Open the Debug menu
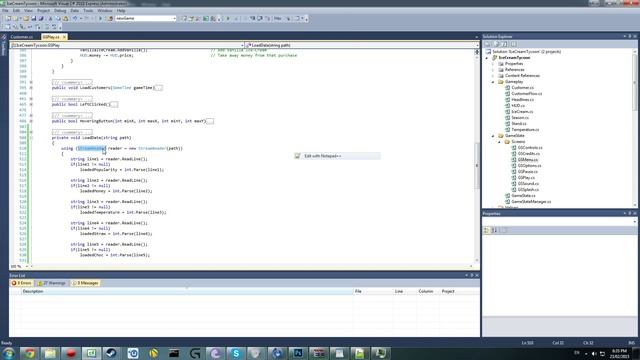This screenshot has width=640, height=360. tap(60, 11)
